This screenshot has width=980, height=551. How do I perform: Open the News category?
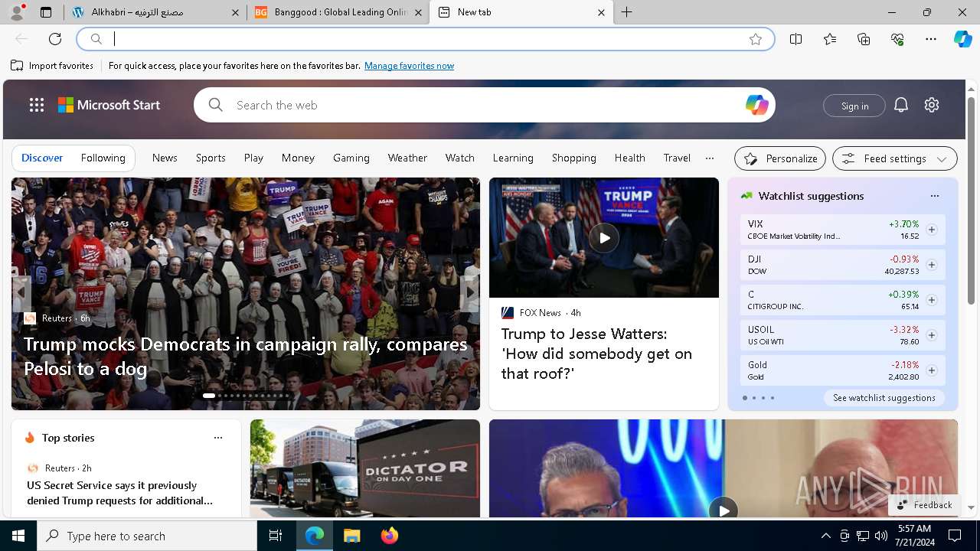coord(165,158)
